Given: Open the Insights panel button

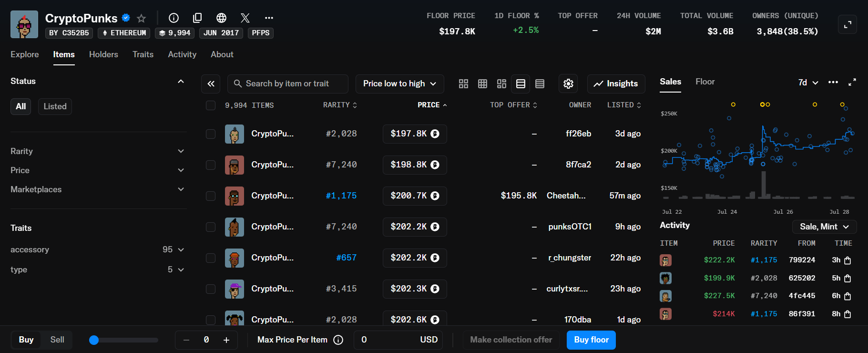Looking at the screenshot, I should 616,84.
